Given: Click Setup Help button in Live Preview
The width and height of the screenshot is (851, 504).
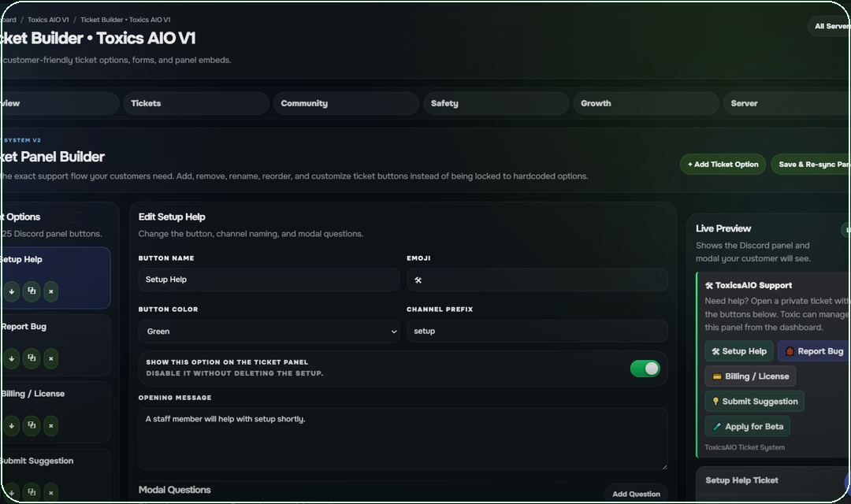Looking at the screenshot, I should coord(738,351).
